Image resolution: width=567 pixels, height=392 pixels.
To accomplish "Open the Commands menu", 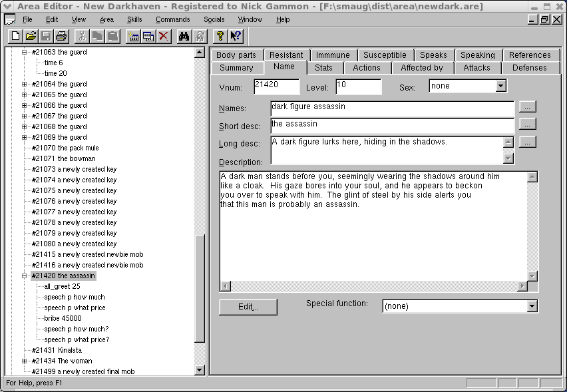I will 172,19.
